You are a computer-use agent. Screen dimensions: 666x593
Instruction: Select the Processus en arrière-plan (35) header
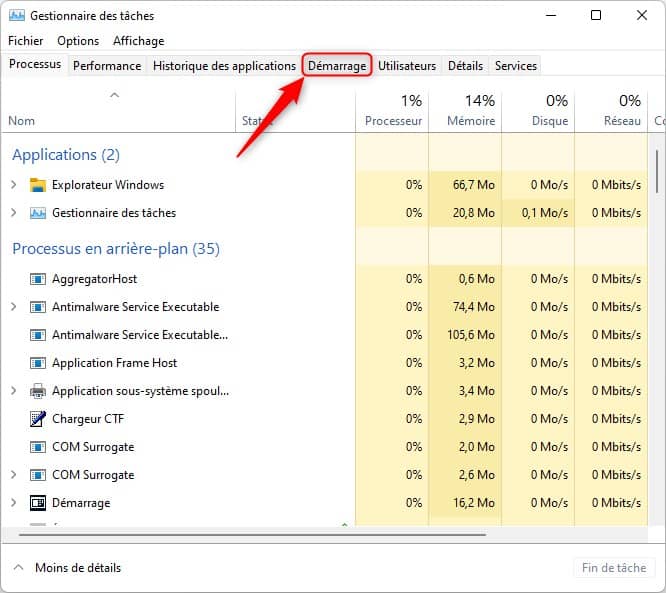click(x=116, y=248)
